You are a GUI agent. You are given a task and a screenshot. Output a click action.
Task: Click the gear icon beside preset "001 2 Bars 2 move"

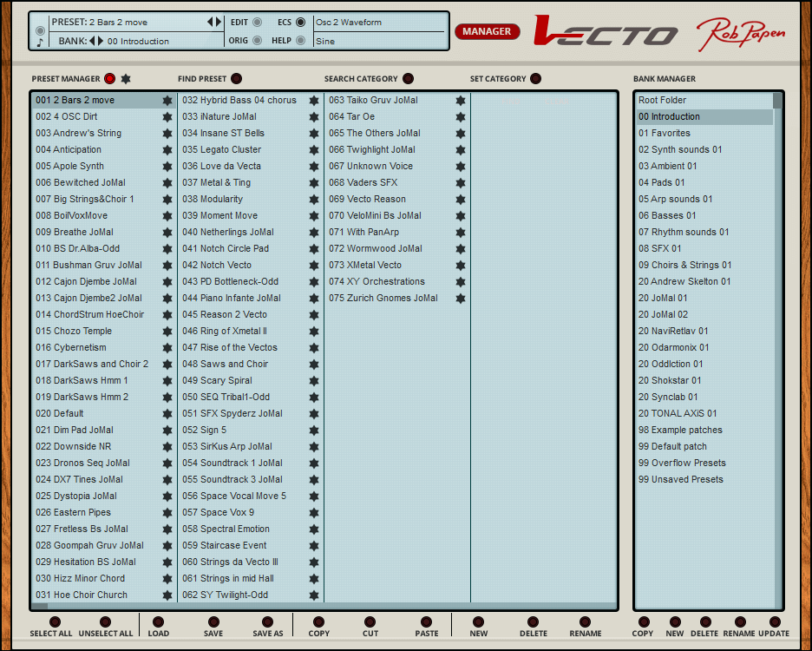pos(167,100)
